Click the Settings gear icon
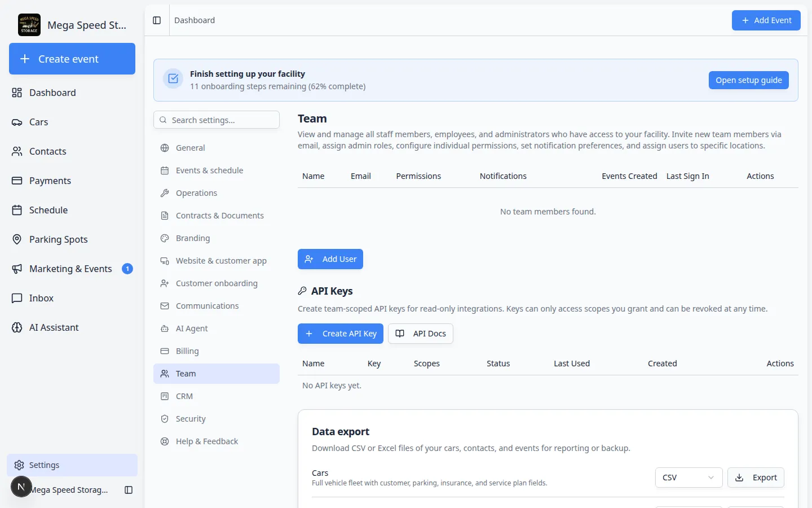The width and height of the screenshot is (812, 508). pyautogui.click(x=19, y=465)
